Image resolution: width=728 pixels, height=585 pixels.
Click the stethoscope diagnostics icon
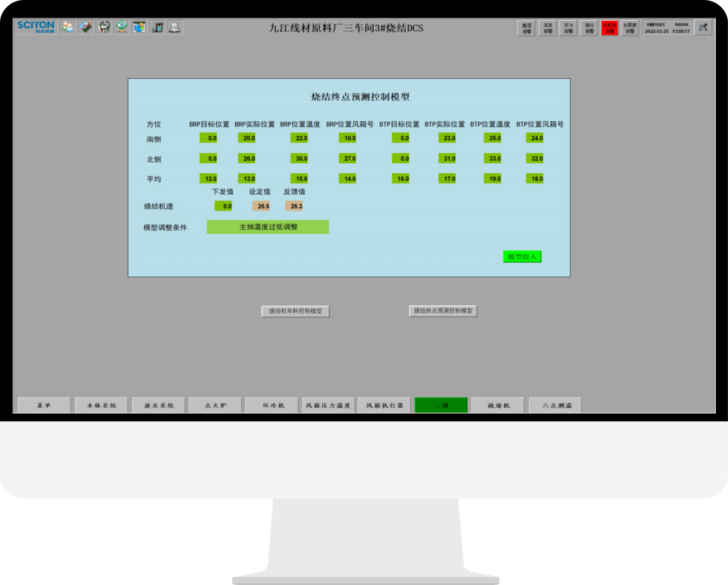pos(104,27)
